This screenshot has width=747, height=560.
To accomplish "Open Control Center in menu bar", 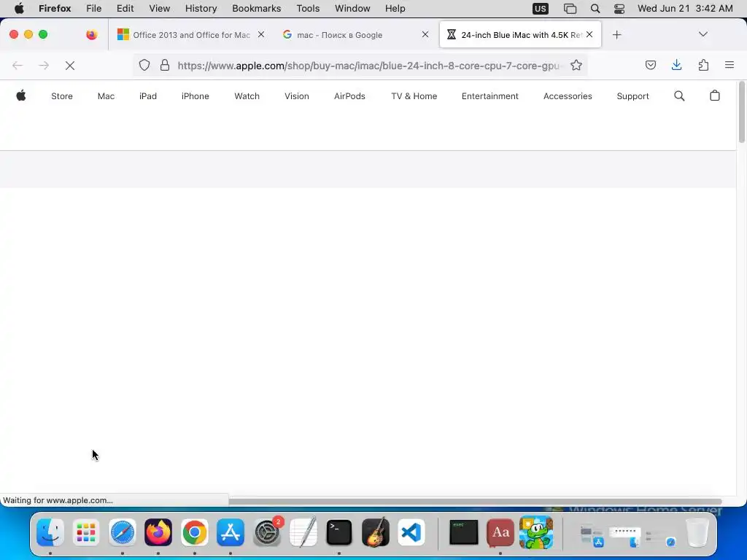I will coord(619,9).
